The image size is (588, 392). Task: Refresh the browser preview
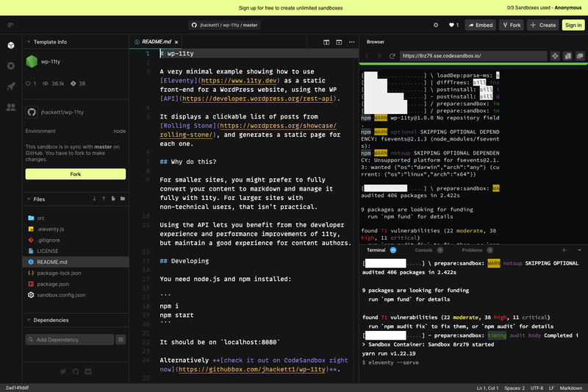[x=392, y=56]
